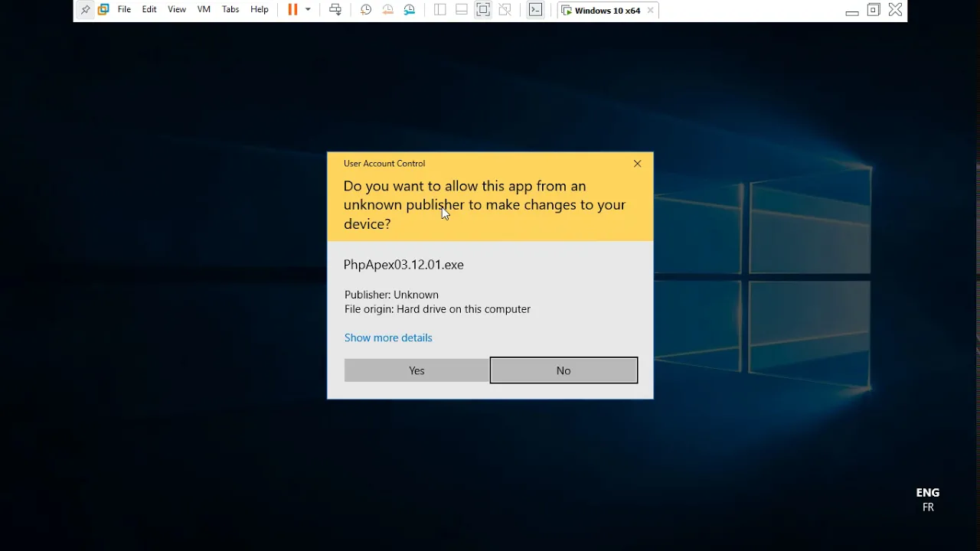Screen dimensions: 980x551
Task: Click Yes to allow the app
Action: [416, 370]
